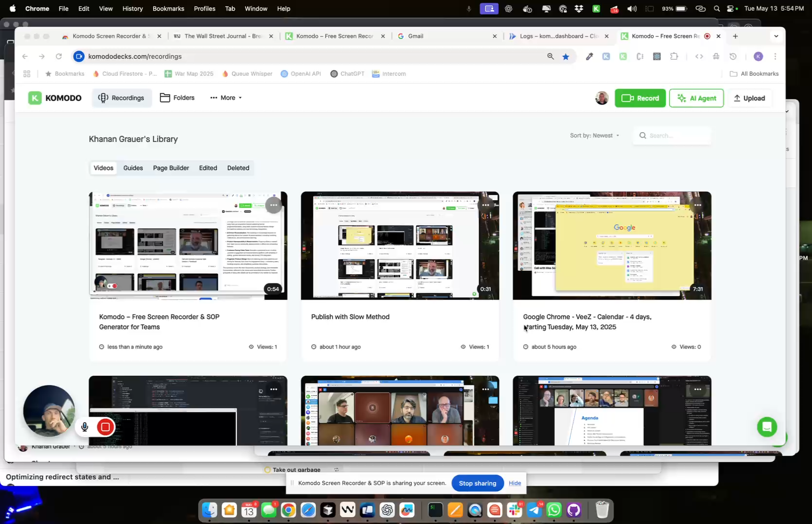Open options menu on Publish with Slow Method
This screenshot has width=812, height=524.
coord(485,205)
